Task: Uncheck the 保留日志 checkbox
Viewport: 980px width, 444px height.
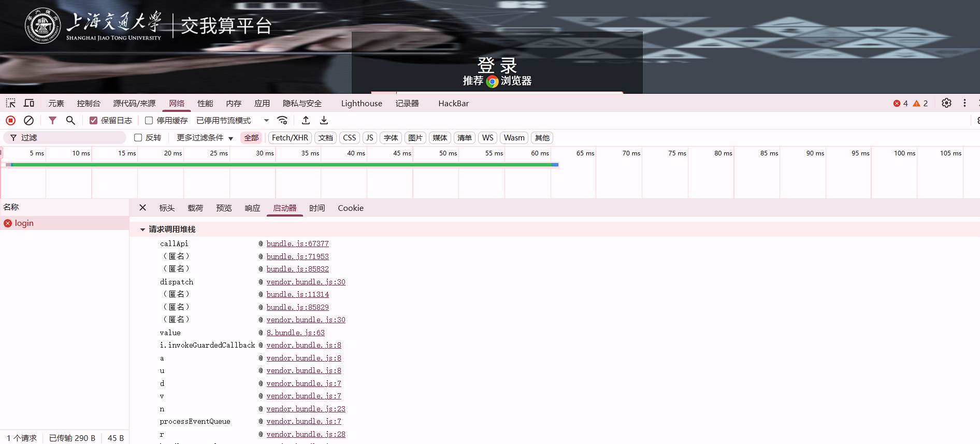Action: point(94,121)
